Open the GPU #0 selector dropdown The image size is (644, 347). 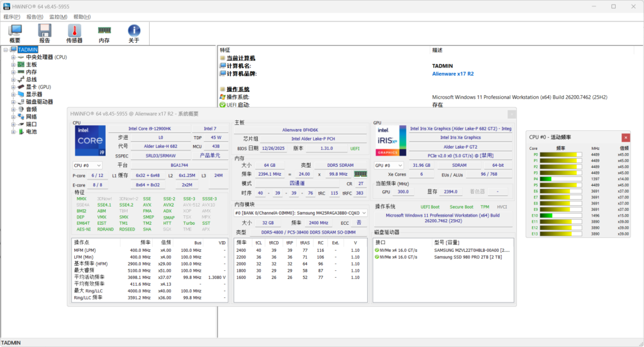pos(389,165)
